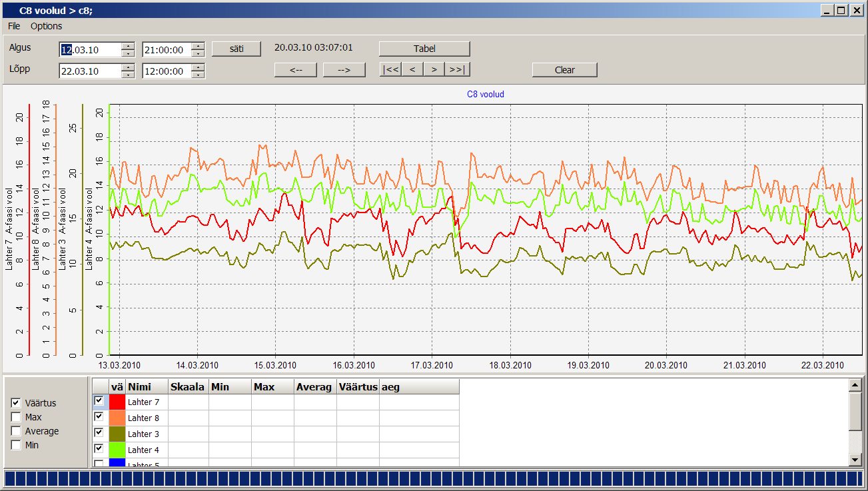This screenshot has height=491, width=868.
Task: Uncheck the Lahter 8 row checkbox
Action: [x=99, y=416]
